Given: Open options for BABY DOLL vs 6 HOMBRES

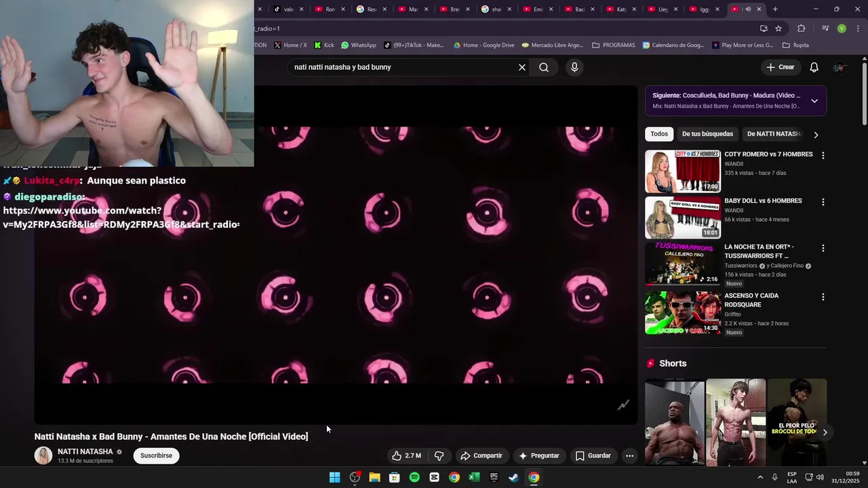Looking at the screenshot, I should pos(823,202).
